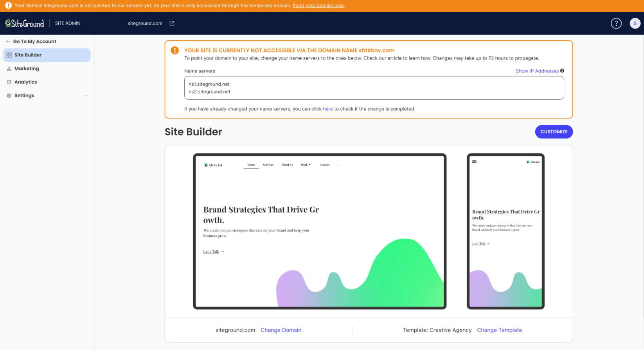Image resolution: width=644 pixels, height=350 pixels.
Task: Click the info icon next to Show IP Addresses
Action: pyautogui.click(x=562, y=71)
